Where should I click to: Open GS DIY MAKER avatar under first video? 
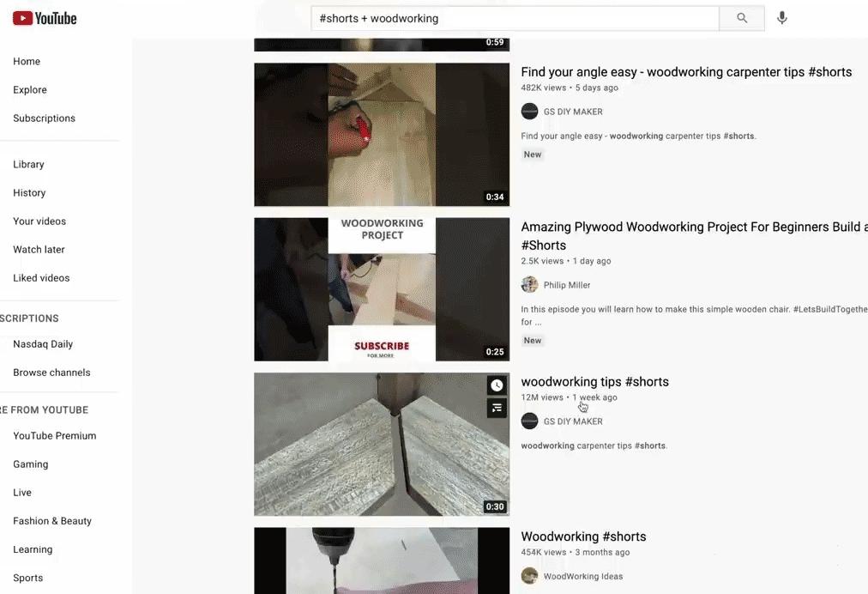(529, 112)
